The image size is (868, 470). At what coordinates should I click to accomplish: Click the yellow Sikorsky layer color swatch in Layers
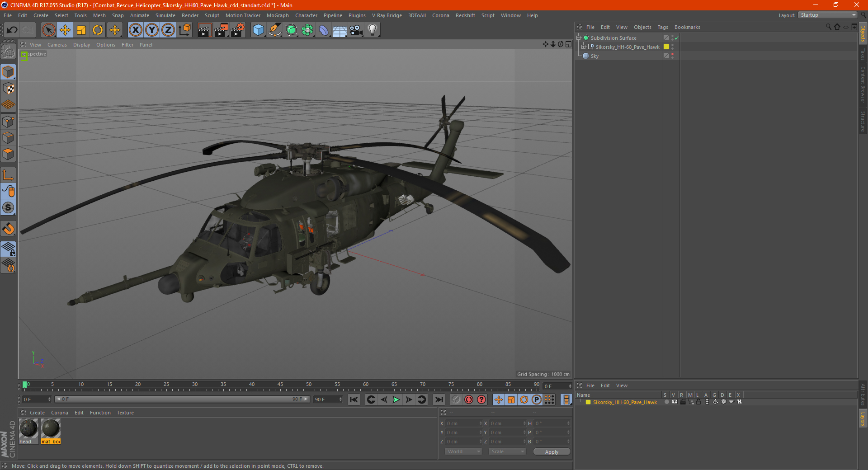coord(588,402)
